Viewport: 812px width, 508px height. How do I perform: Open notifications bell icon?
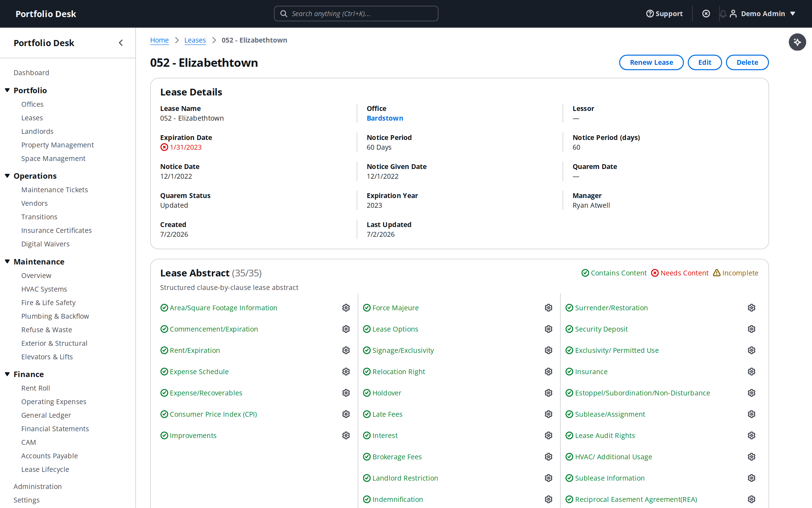723,14
